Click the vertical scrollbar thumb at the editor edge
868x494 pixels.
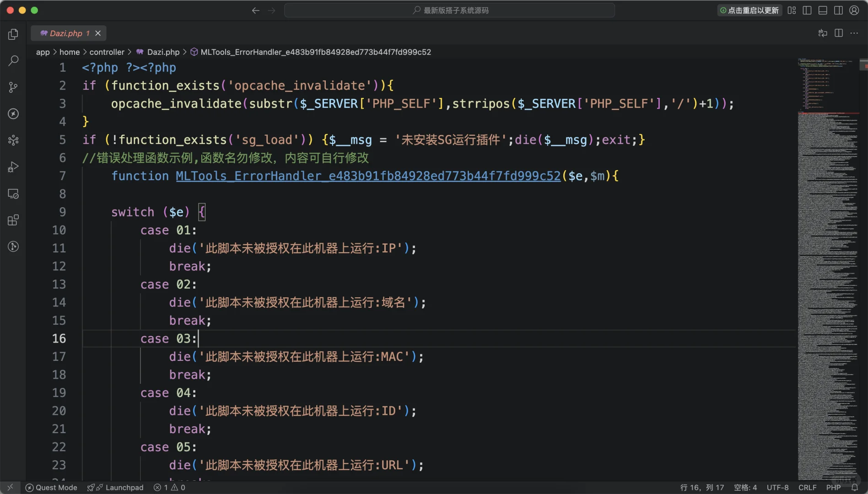863,64
